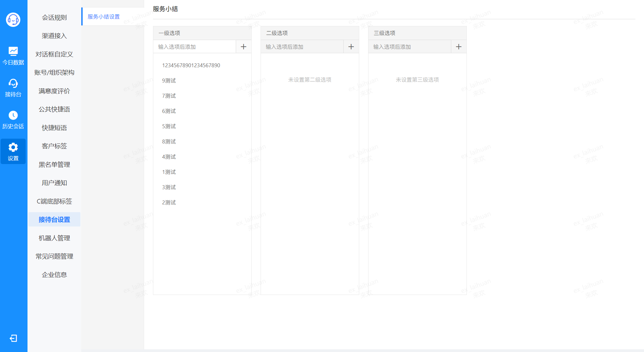Open 账号/组织架构 menu
Viewport: 644px width, 352px height.
[54, 73]
